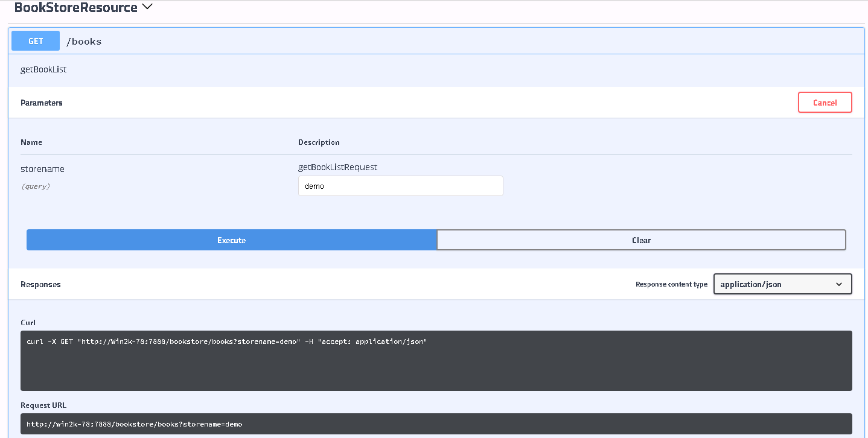Image resolution: width=868 pixels, height=438 pixels.
Task: Click the blue GET method badge
Action: (x=36, y=41)
